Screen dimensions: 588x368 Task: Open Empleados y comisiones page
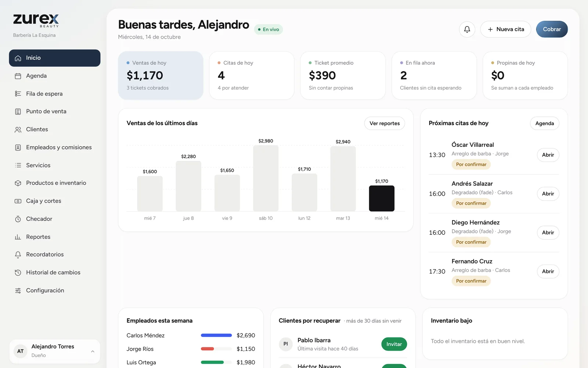[55, 147]
